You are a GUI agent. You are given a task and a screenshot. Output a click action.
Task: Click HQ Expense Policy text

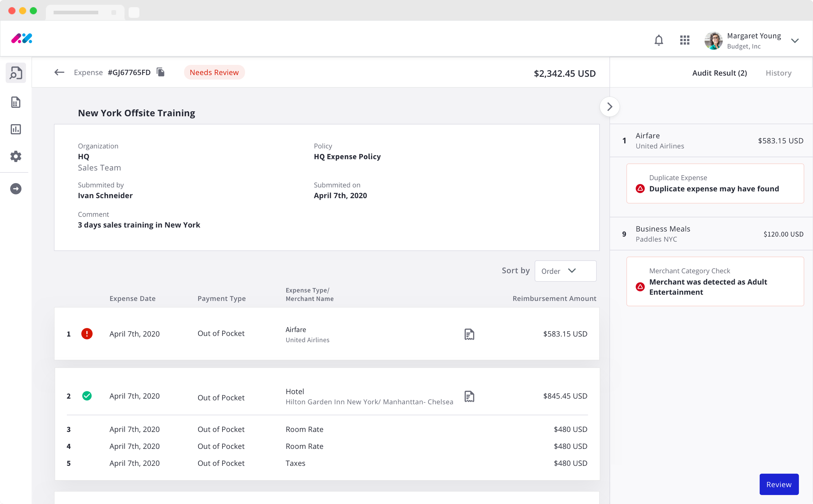(x=347, y=157)
